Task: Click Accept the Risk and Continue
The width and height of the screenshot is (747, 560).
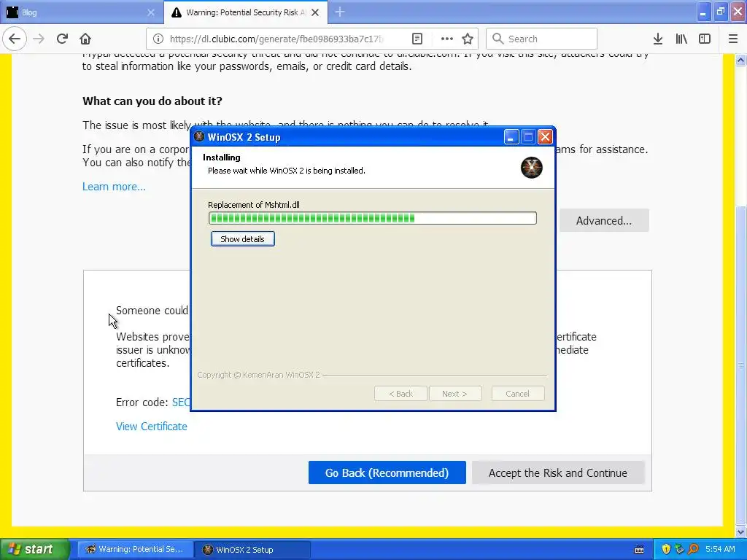Action: pos(558,472)
